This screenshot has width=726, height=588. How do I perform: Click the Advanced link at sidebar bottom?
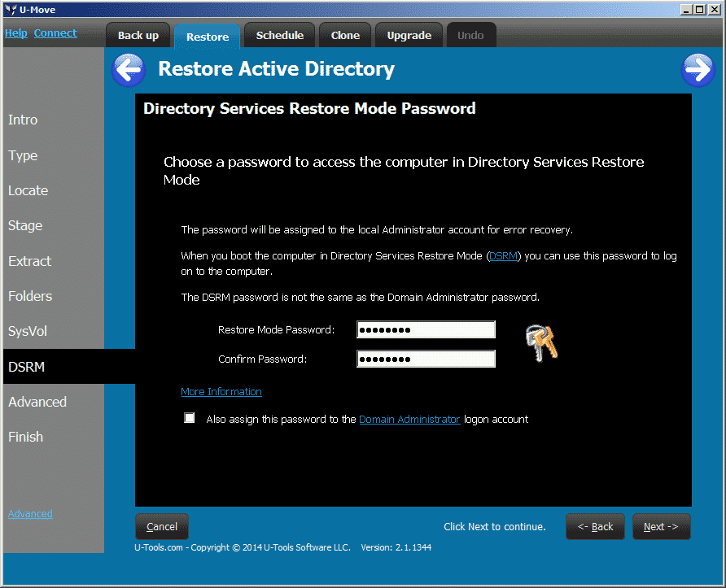(x=30, y=513)
